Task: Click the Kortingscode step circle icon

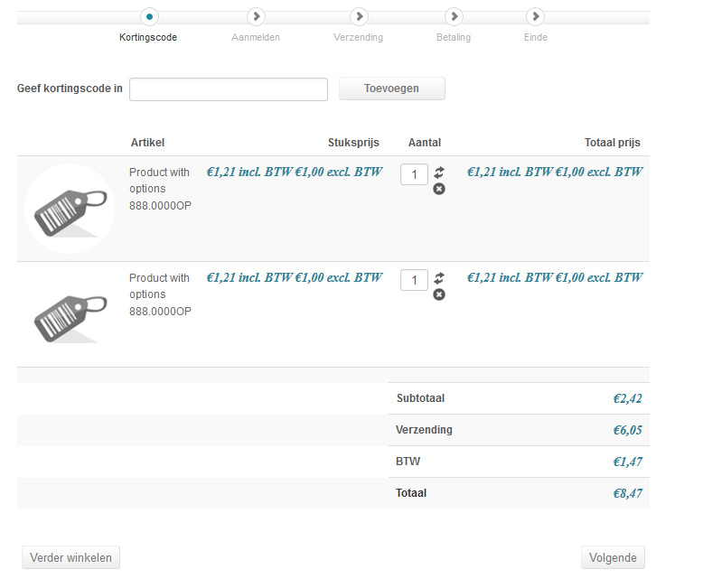Action: 149,16
